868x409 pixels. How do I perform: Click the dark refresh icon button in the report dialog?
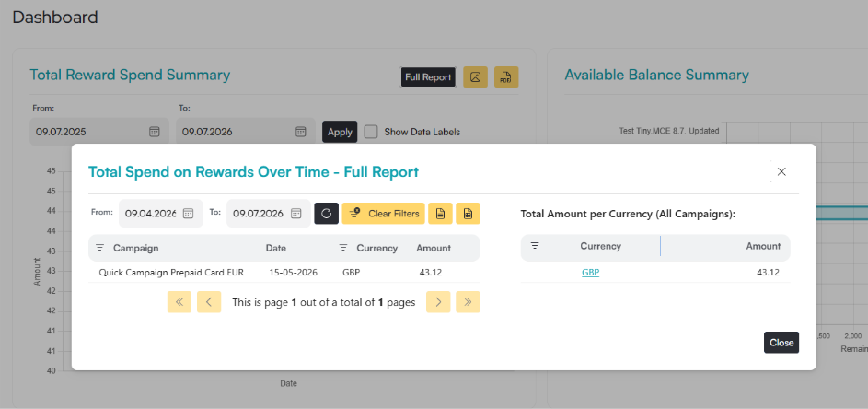click(x=327, y=214)
